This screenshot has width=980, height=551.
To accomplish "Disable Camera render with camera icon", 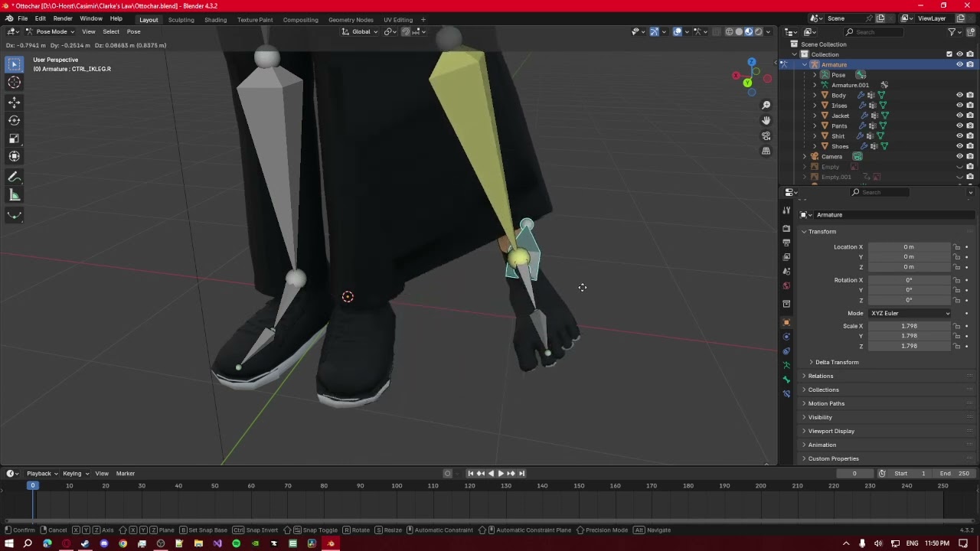I will click(970, 156).
